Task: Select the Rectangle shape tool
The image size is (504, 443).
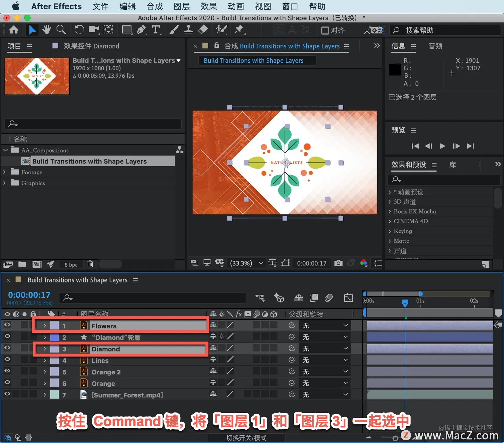Action: point(127,30)
